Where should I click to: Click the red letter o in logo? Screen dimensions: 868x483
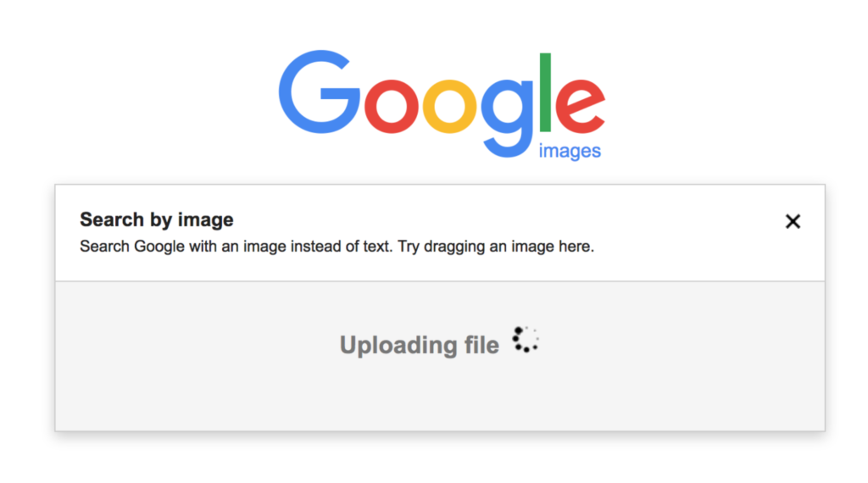tap(392, 106)
